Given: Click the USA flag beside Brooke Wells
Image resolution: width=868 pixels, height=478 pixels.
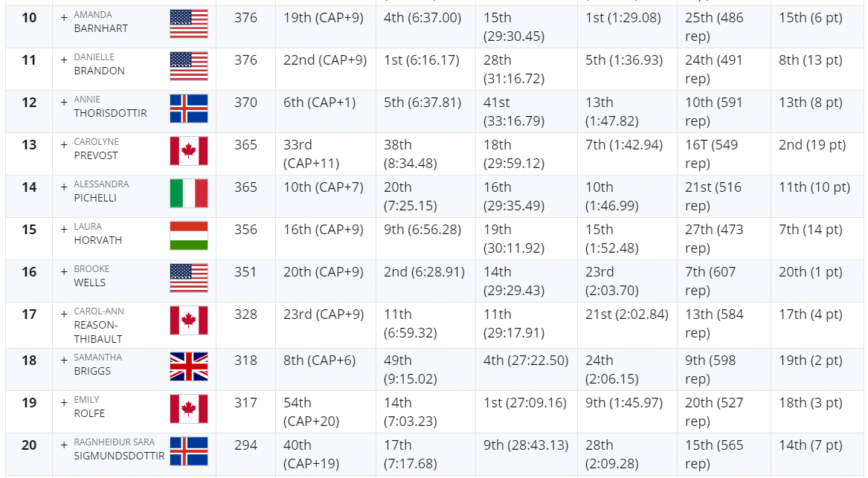Looking at the screenshot, I should click(x=189, y=278).
